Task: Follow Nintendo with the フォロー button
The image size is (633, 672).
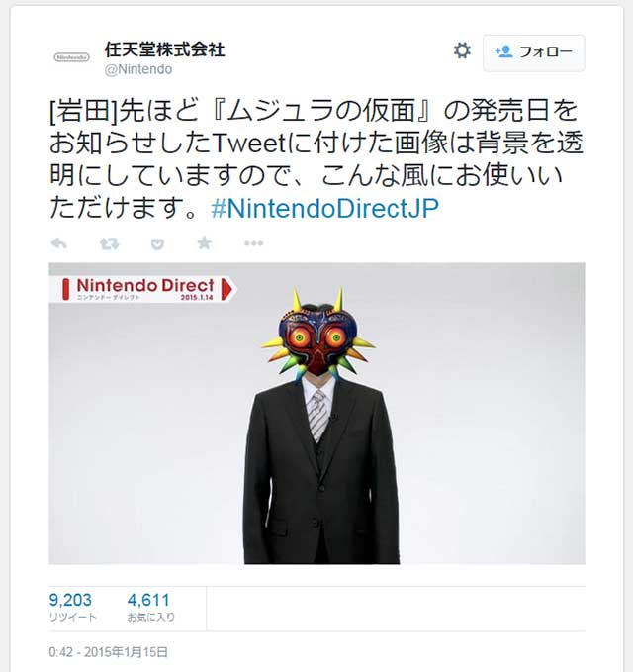Action: coord(534,52)
